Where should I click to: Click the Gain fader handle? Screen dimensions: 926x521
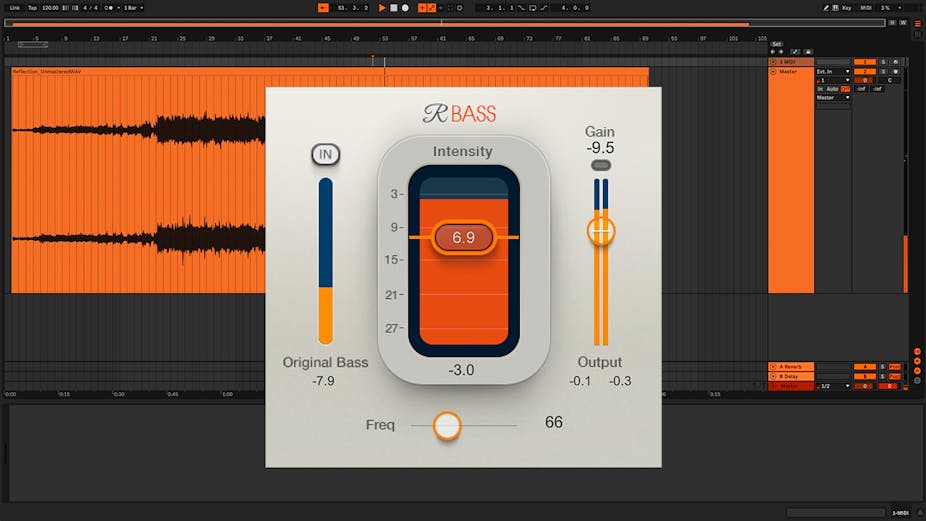pos(600,231)
